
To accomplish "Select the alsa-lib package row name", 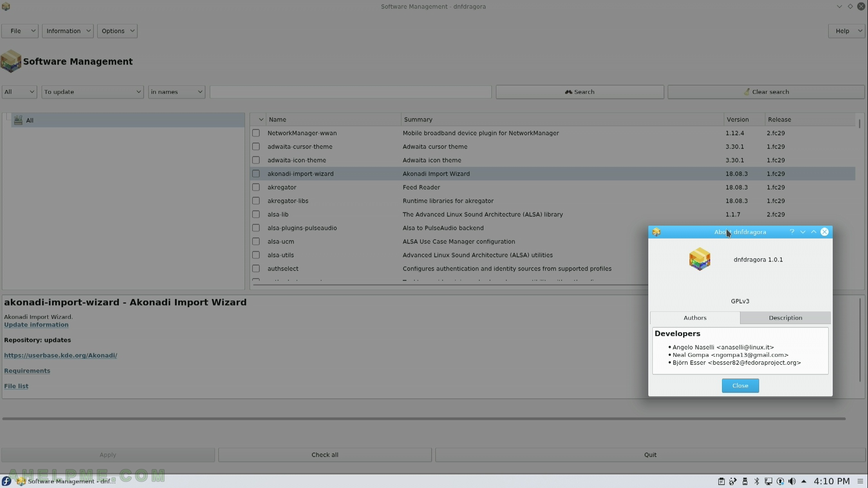I will pos(278,214).
